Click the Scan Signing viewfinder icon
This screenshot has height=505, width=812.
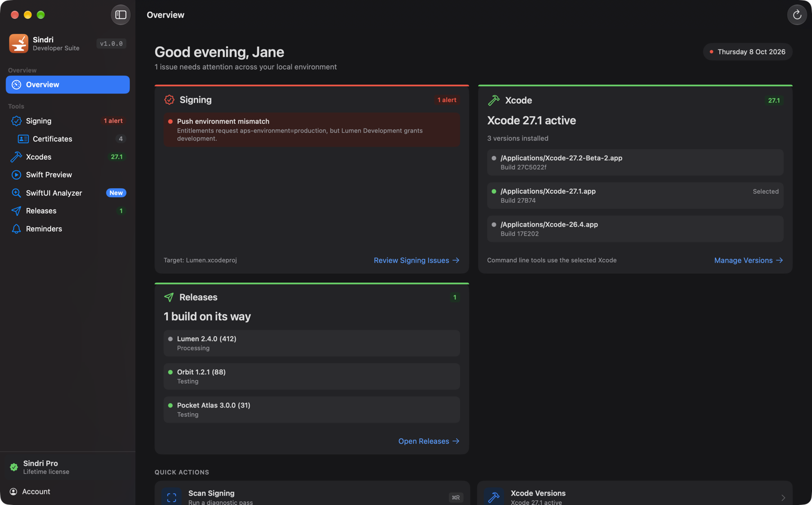[172, 498]
